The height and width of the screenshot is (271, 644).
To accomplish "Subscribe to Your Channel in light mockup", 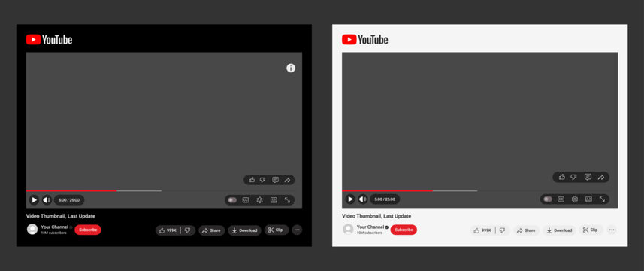I will coord(404,230).
